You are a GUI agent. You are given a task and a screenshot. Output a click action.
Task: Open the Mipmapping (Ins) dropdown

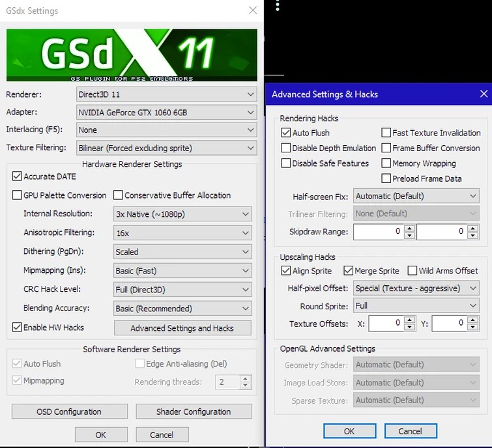[182, 270]
